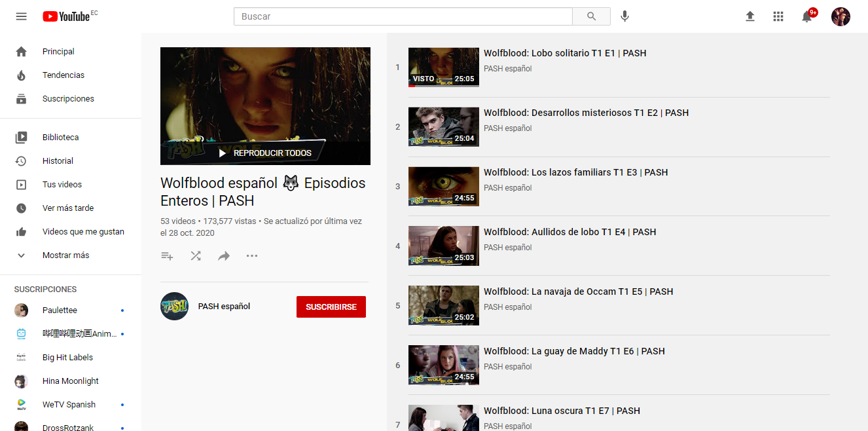The width and height of the screenshot is (868, 431).
Task: Open the upload video icon
Action: coord(750,16)
